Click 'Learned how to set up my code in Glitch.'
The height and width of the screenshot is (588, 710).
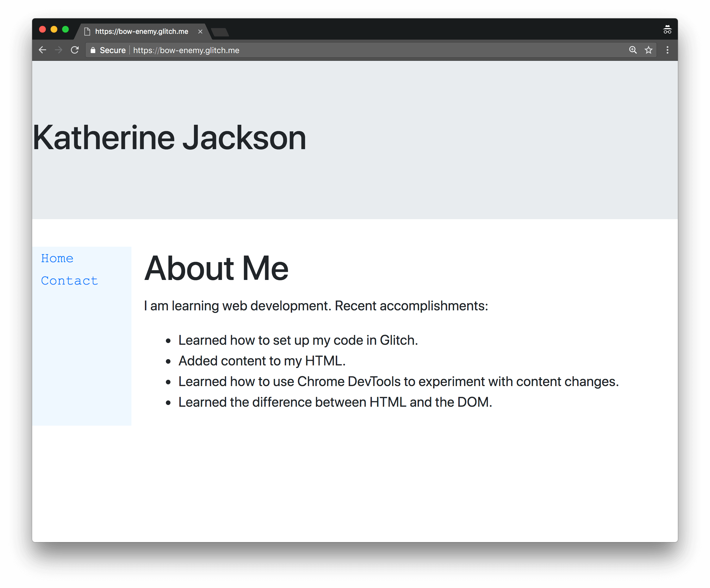click(x=298, y=340)
